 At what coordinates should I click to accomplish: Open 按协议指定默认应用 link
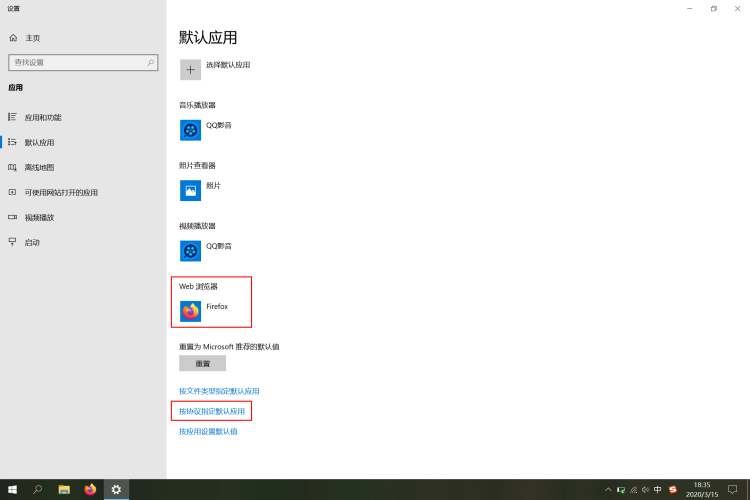click(x=212, y=411)
